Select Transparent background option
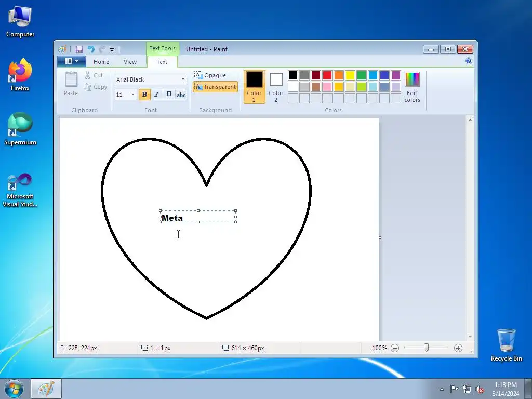 point(215,87)
